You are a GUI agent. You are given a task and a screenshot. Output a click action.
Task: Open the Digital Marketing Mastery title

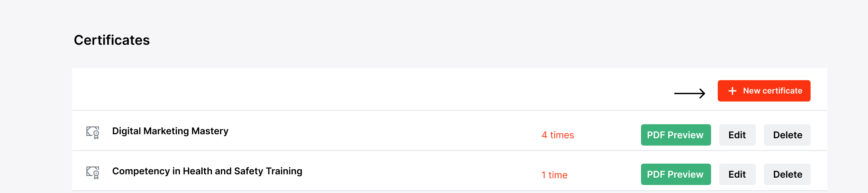click(170, 131)
